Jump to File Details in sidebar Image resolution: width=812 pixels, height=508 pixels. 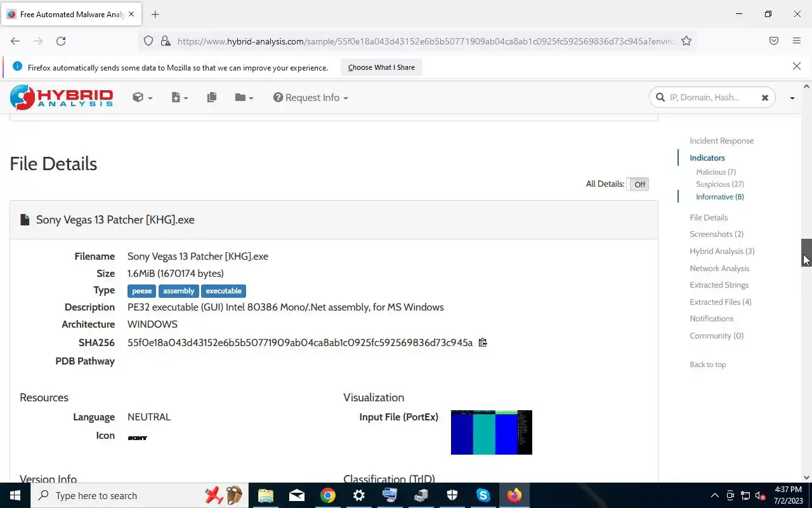tap(709, 217)
